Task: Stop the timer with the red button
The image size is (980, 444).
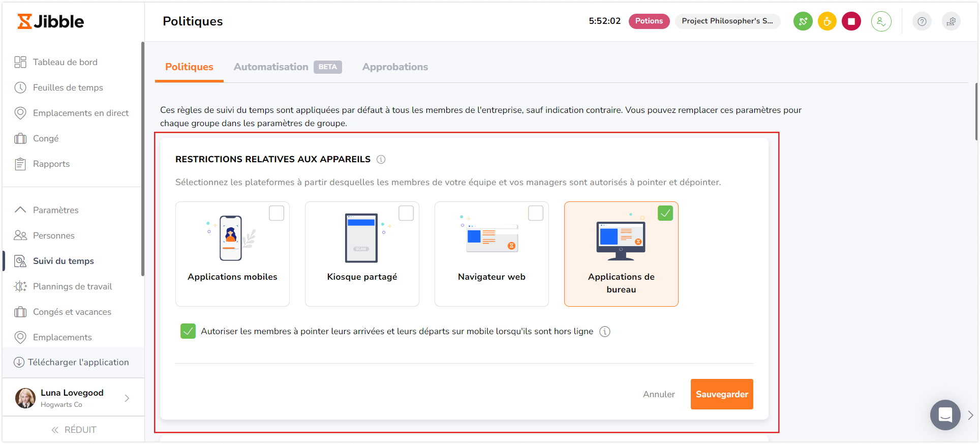Action: click(x=851, y=21)
